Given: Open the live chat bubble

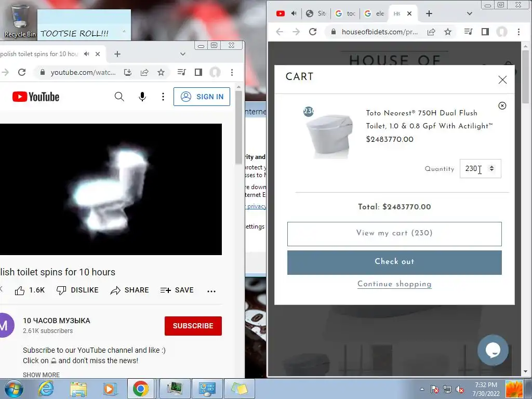Looking at the screenshot, I should (x=493, y=350).
